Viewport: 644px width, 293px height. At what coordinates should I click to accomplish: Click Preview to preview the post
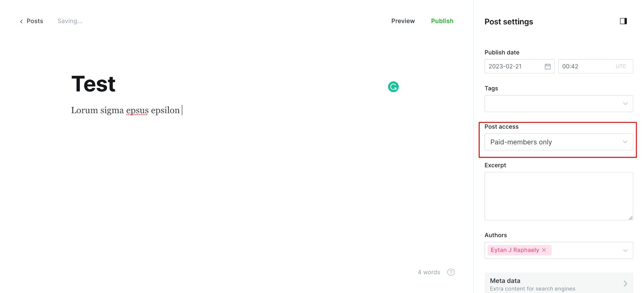tap(403, 21)
